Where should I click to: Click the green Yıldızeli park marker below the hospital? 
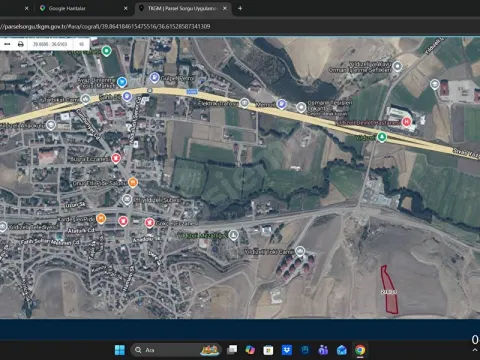tap(382, 137)
